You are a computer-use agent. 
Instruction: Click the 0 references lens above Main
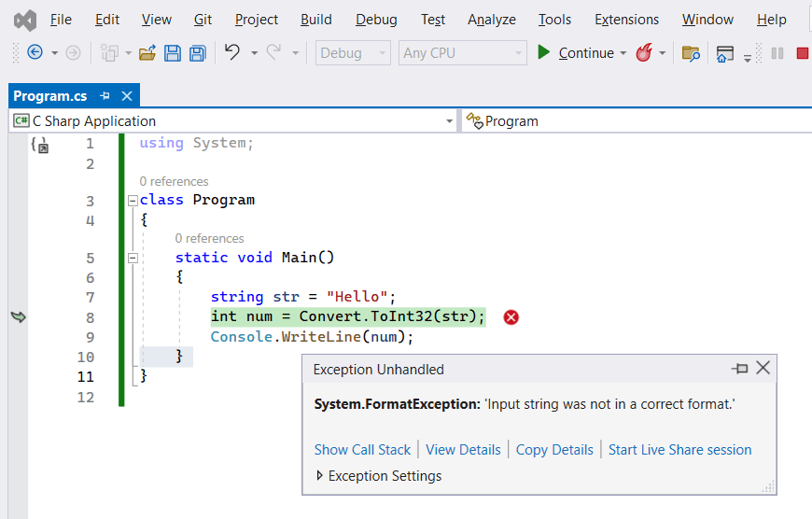pyautogui.click(x=209, y=238)
